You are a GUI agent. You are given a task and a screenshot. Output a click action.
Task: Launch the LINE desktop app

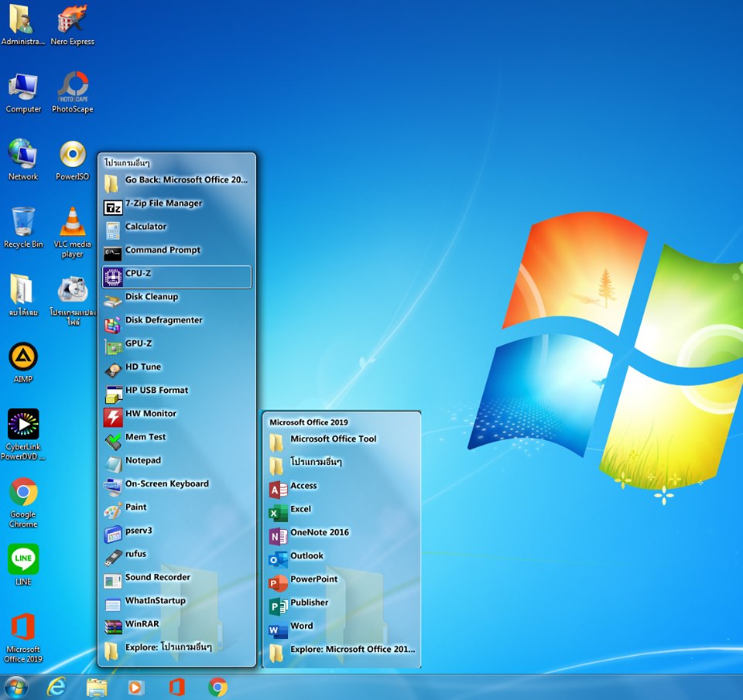[22, 565]
